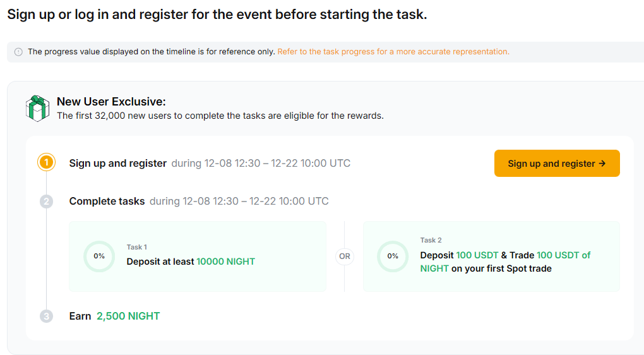Select the grey step 2 timeline marker
Viewport: 644px width, 355px height.
46,202
